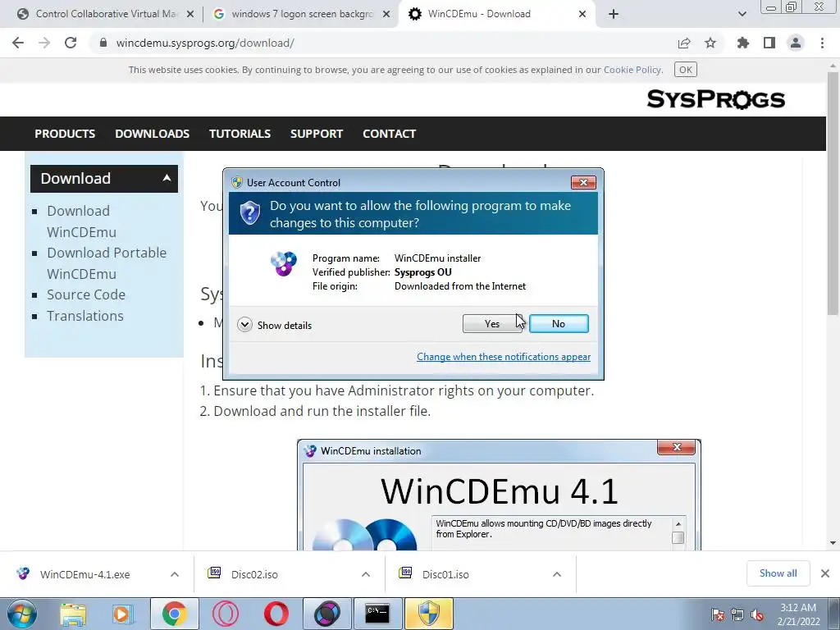Open the Opera GX taskbar icon
The width and height of the screenshot is (840, 630).
tap(226, 614)
